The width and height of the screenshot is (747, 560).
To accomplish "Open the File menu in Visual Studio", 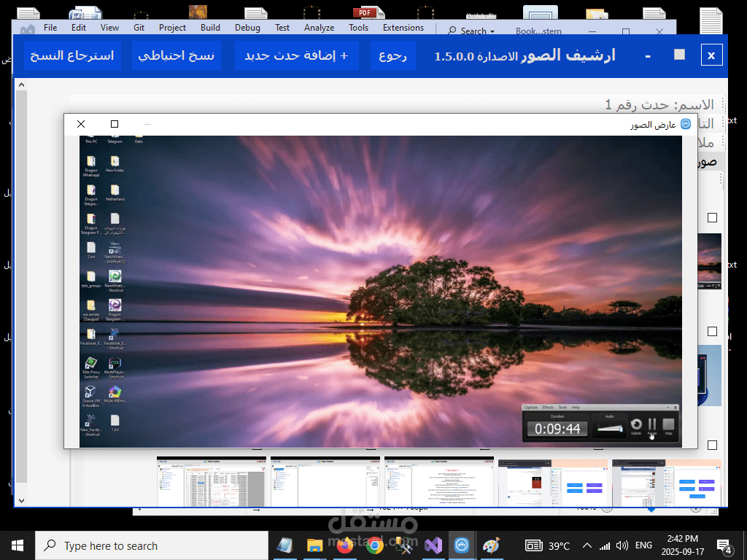I will [x=50, y=28].
